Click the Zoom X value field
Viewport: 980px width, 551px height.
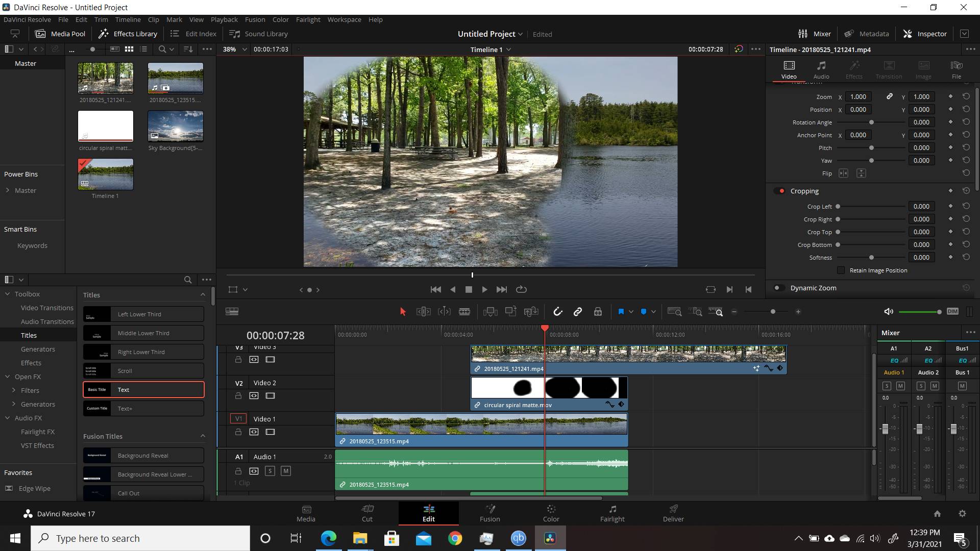(858, 96)
